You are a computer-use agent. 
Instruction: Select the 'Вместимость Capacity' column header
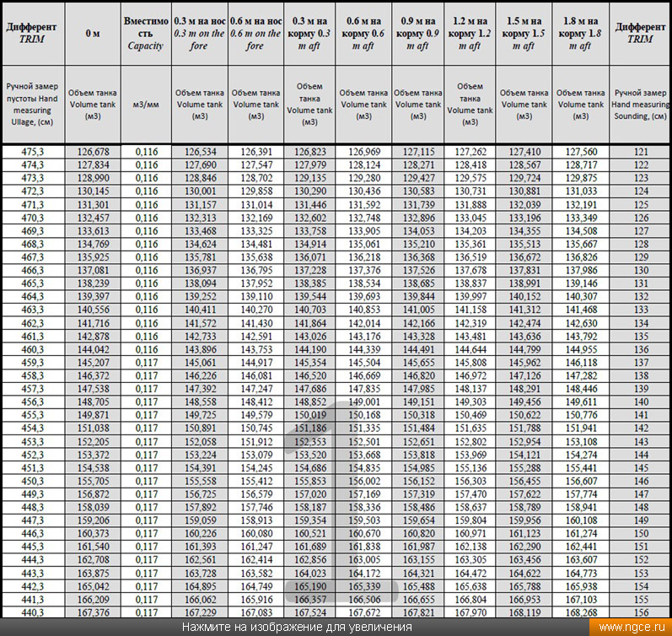tap(146, 34)
